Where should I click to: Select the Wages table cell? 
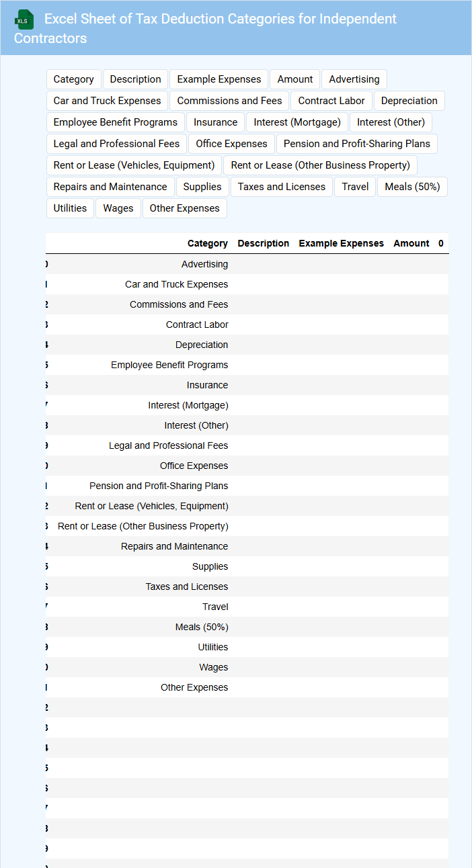pos(214,667)
